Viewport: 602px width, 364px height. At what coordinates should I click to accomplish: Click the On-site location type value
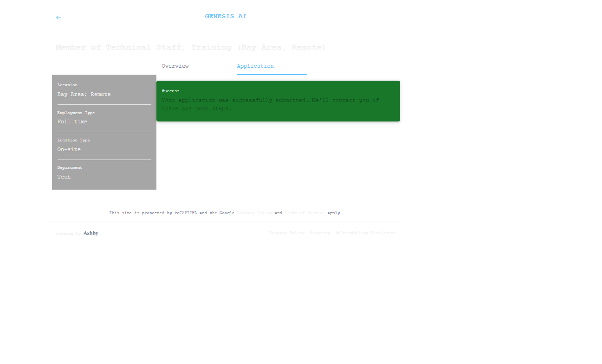coord(69,150)
